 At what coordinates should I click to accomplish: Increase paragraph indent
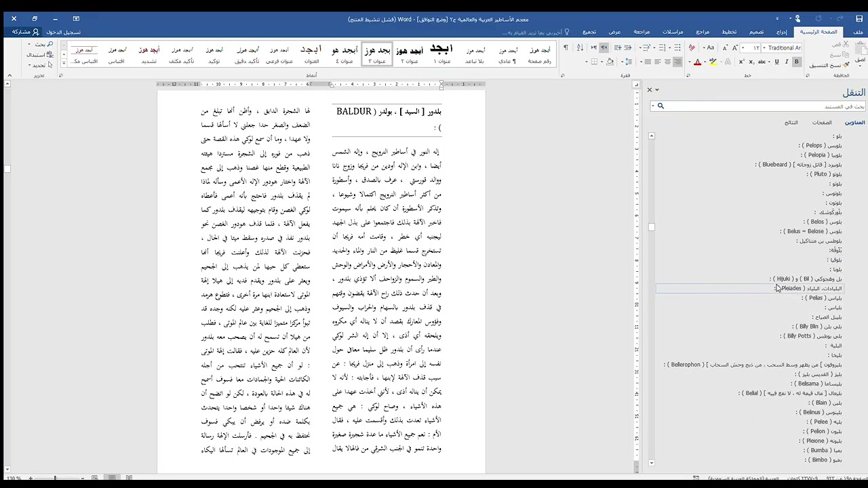[618, 47]
